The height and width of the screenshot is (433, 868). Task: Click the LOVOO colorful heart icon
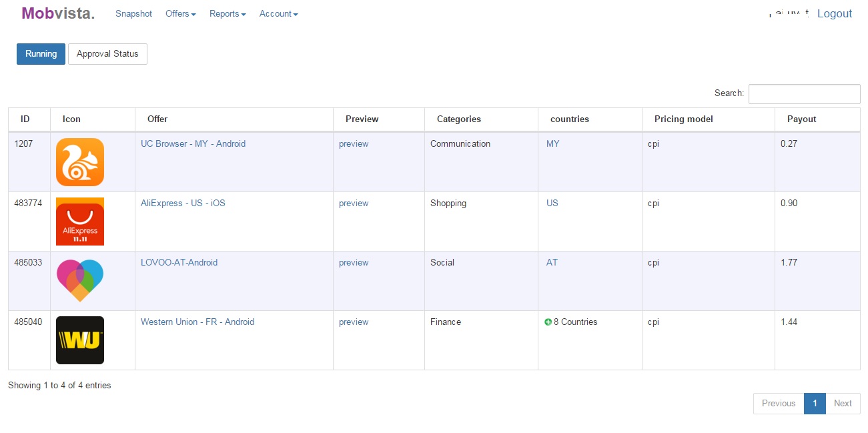(80, 280)
